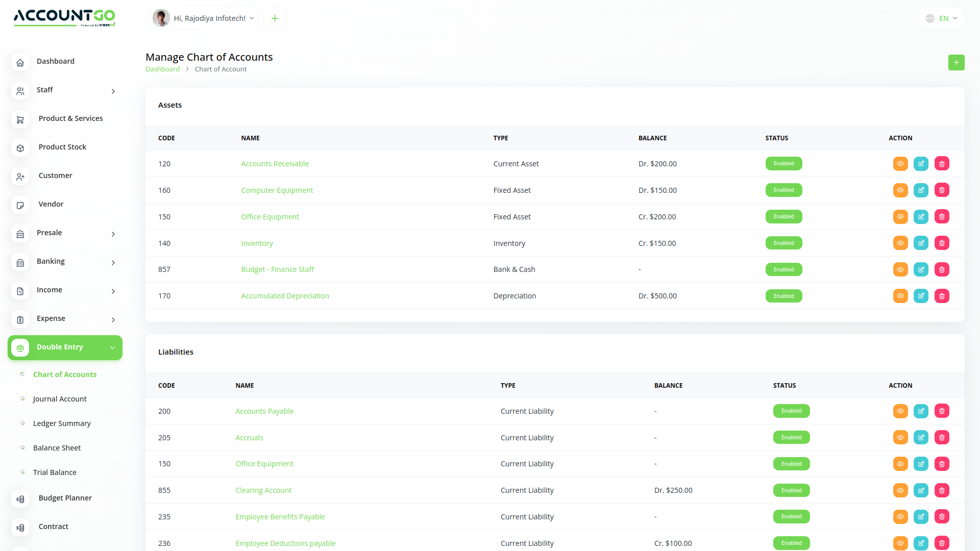Click the Dashboard breadcrumb link
Image resolution: width=980 pixels, height=551 pixels.
(x=162, y=69)
